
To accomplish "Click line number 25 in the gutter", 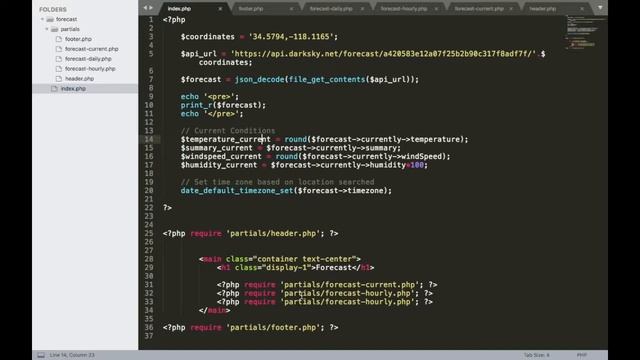I will coord(149,233).
